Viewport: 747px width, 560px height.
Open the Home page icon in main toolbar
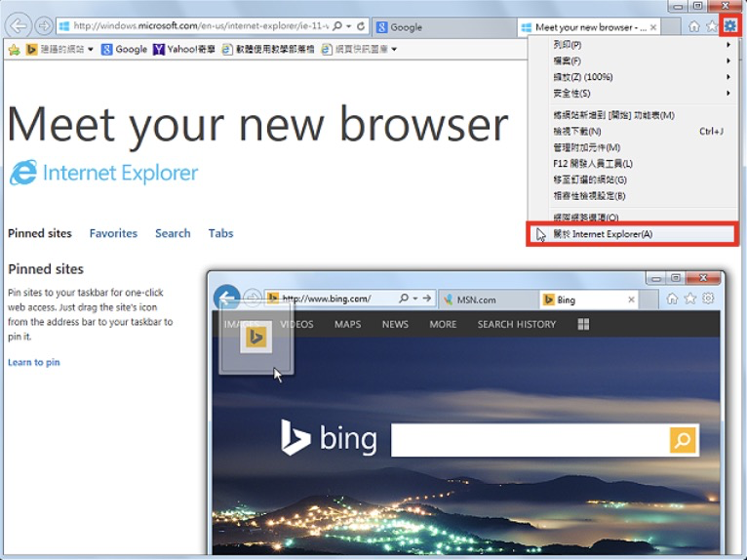[x=694, y=26]
